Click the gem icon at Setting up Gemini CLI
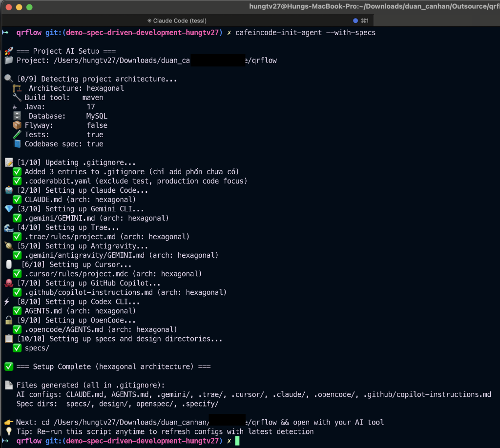Viewport: 500px width, 448px height. [8, 209]
